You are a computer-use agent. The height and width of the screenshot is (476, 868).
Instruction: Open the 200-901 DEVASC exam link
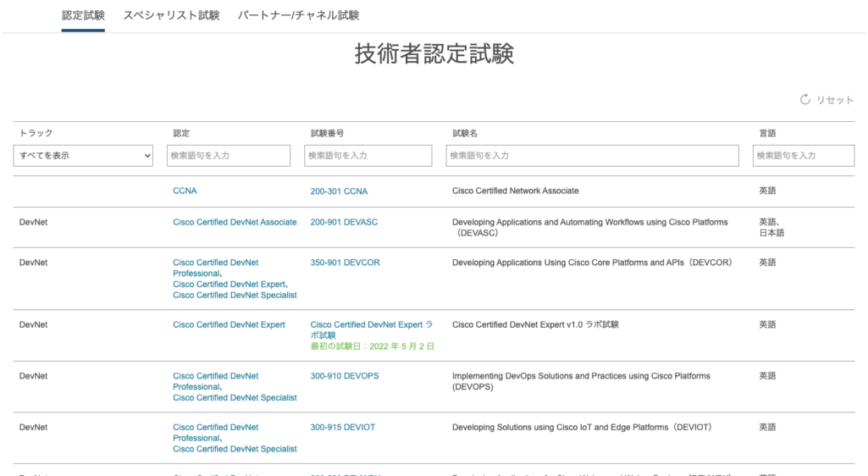tap(344, 222)
